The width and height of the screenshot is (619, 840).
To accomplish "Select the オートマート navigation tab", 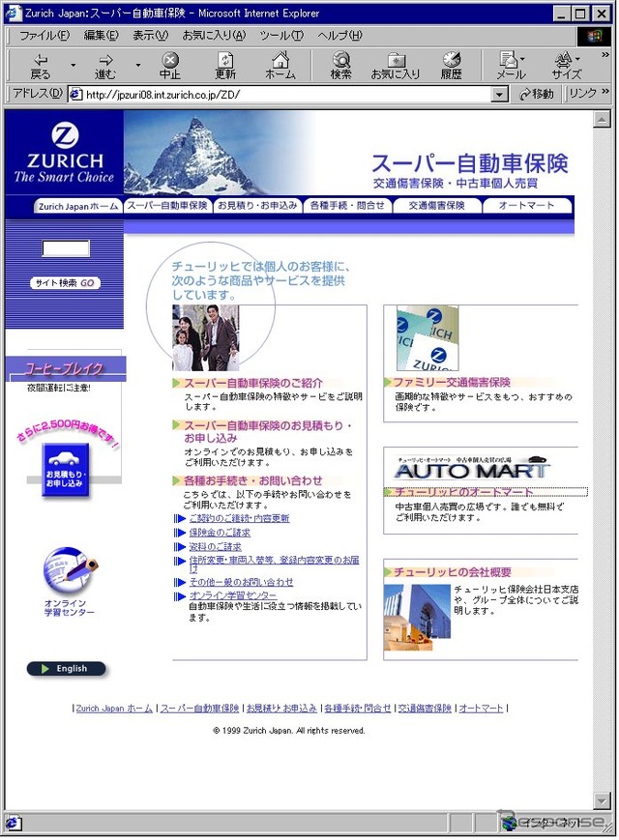I will (x=527, y=206).
